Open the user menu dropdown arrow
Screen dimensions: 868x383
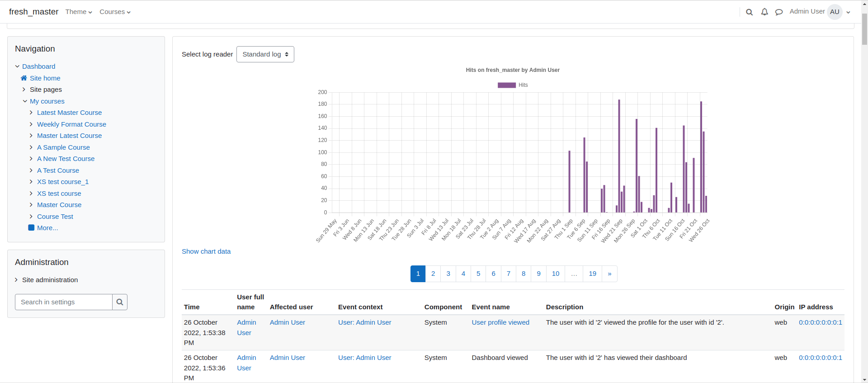pyautogui.click(x=848, y=12)
